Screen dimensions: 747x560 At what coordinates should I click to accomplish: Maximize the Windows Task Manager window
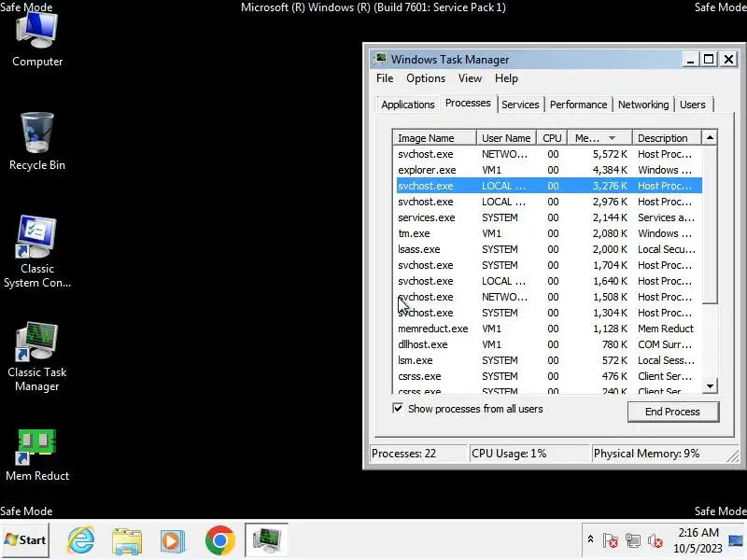click(709, 59)
